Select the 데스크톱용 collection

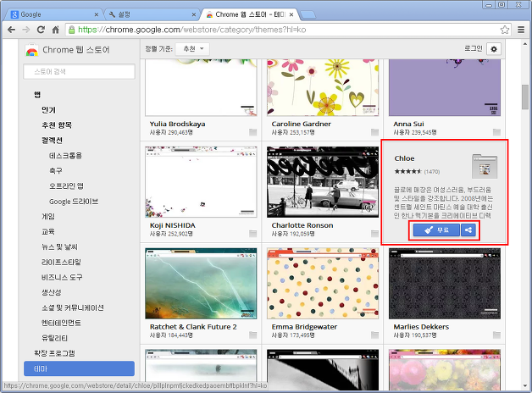[65, 156]
